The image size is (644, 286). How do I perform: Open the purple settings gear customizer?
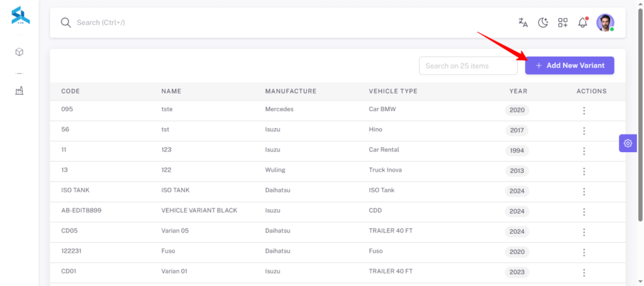click(628, 143)
